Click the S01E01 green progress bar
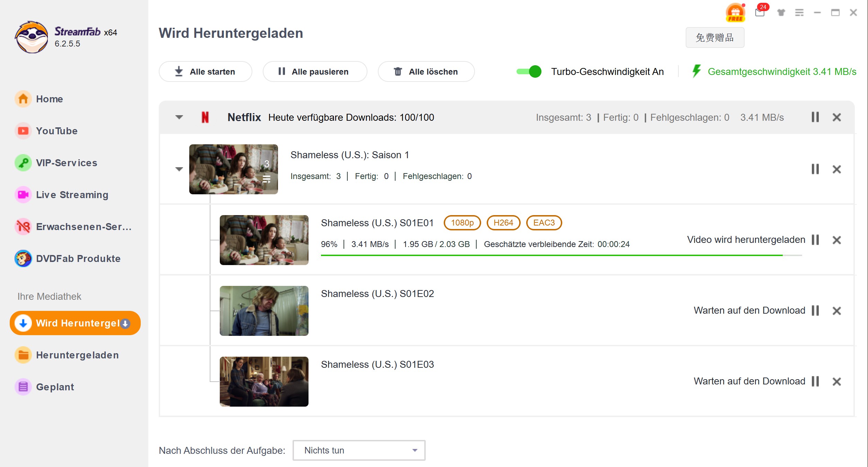The image size is (868, 467). 551,255
